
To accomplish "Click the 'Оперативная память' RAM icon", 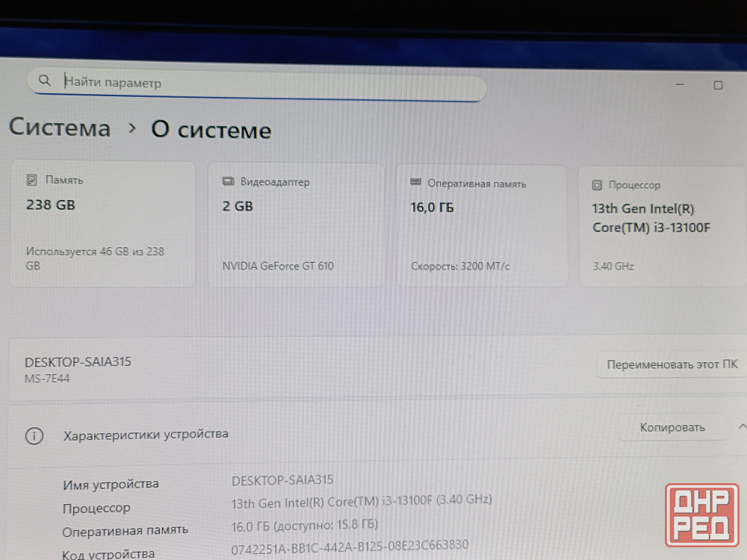I will 416,183.
